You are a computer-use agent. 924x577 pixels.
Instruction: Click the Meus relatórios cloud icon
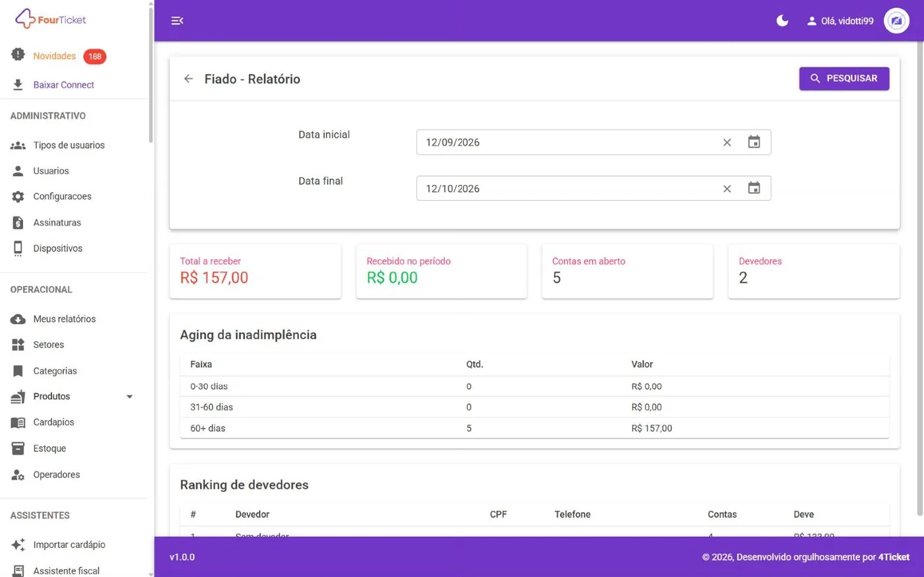pyautogui.click(x=18, y=319)
